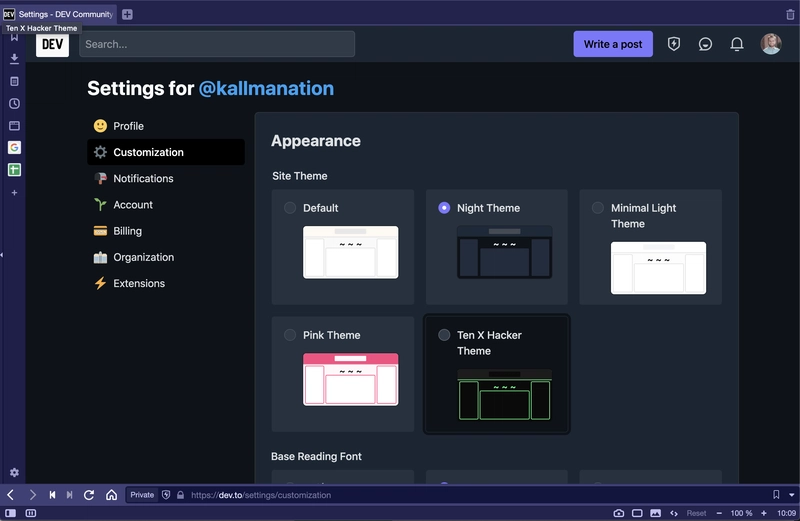Click the status bar clock showing 10:09
This screenshot has width=800, height=521.
coord(786,513)
